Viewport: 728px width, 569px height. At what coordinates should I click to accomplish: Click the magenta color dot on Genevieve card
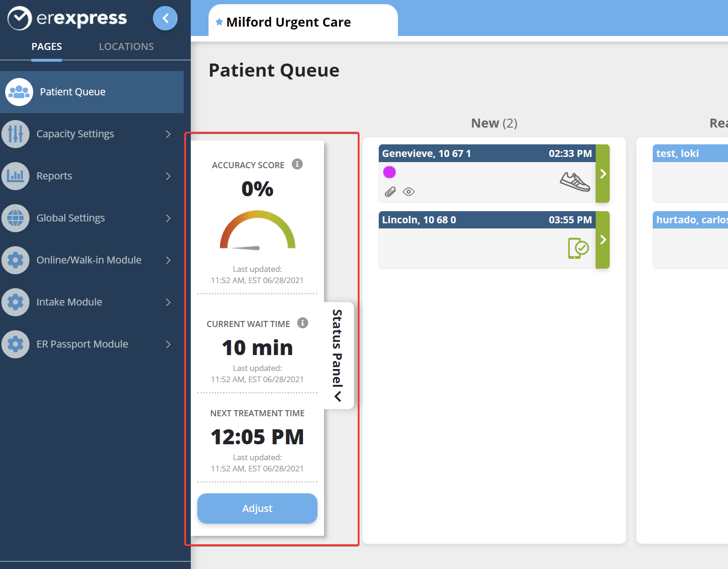(x=389, y=172)
